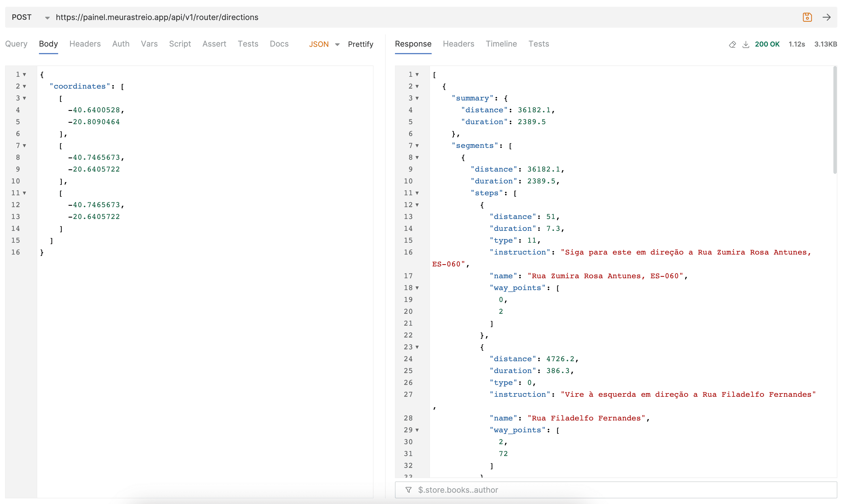
Task: Open the request Tests tab
Action: [248, 44]
